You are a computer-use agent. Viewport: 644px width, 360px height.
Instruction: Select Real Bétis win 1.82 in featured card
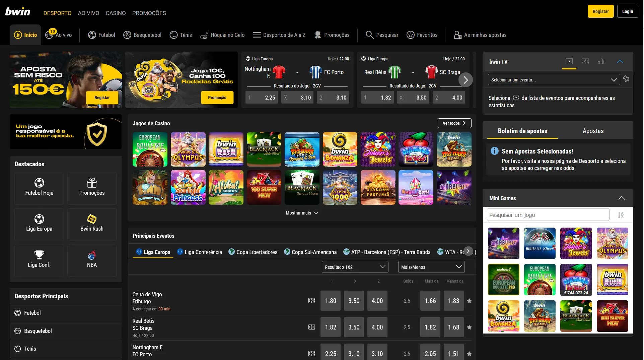pos(378,98)
